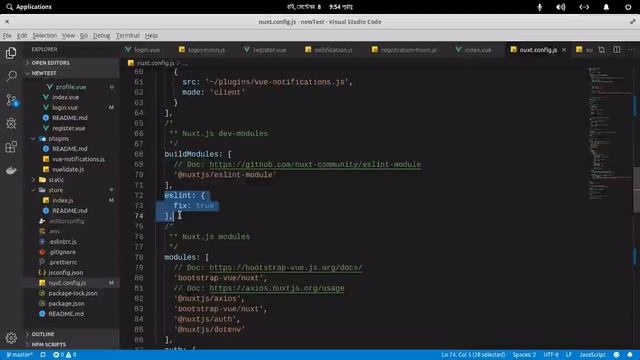Open the Terminal menu
Viewport: 640px width, 360px height.
(x=127, y=36)
